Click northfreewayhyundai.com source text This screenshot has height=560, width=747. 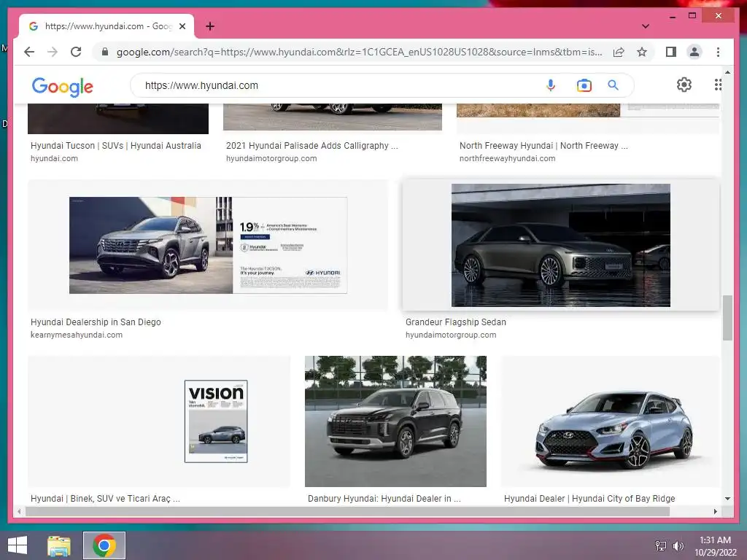pos(508,158)
